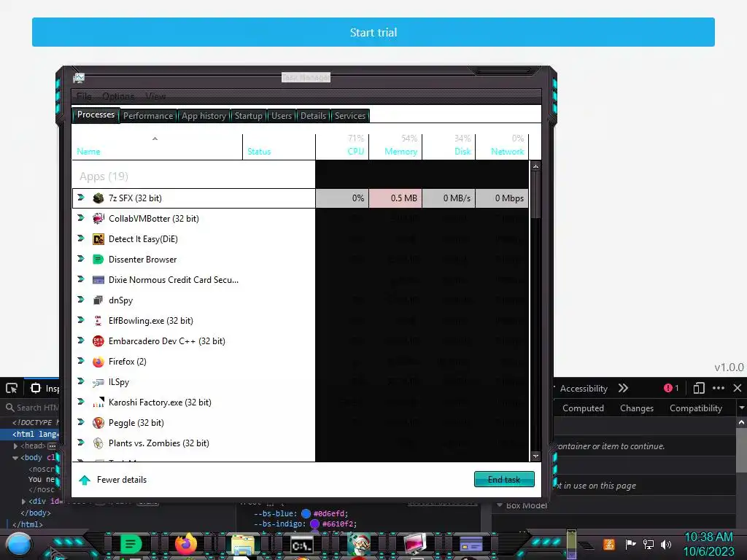The image size is (747, 560).
Task: Click the Peggle app icon
Action: point(98,423)
